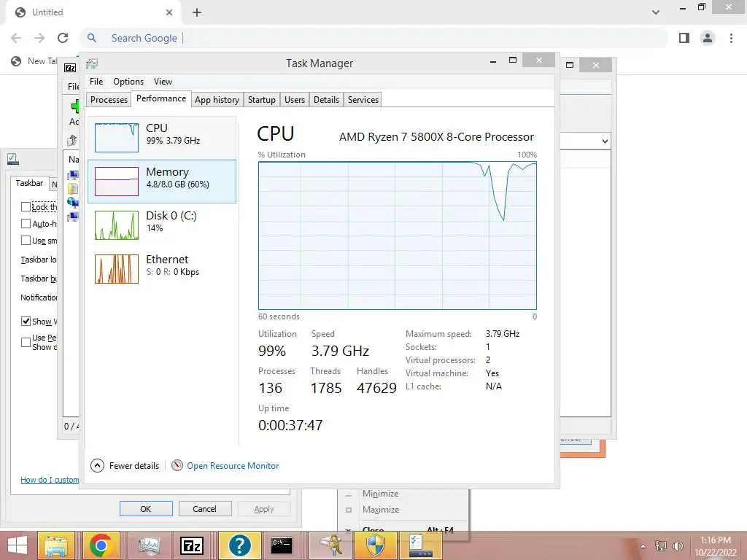The width and height of the screenshot is (747, 560).
Task: Open Chrome tab search chevron
Action: pos(656,12)
